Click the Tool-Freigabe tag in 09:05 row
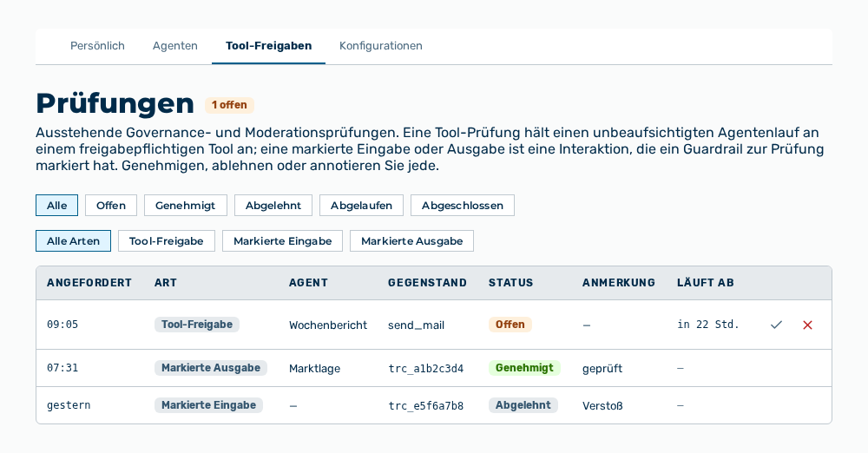The image size is (868, 453). (x=196, y=325)
